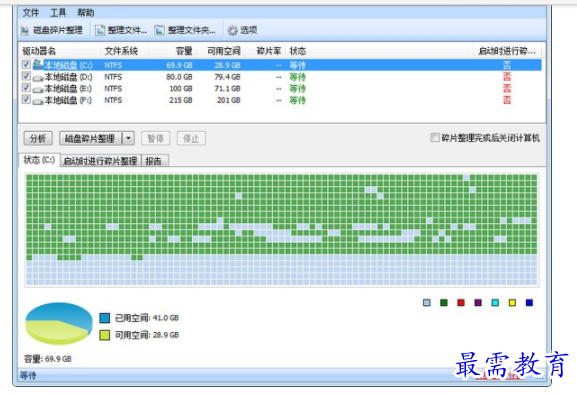Image resolution: width=577 pixels, height=396 pixels.
Task: Open 选项 gear icon in toolbar
Action: [233, 30]
